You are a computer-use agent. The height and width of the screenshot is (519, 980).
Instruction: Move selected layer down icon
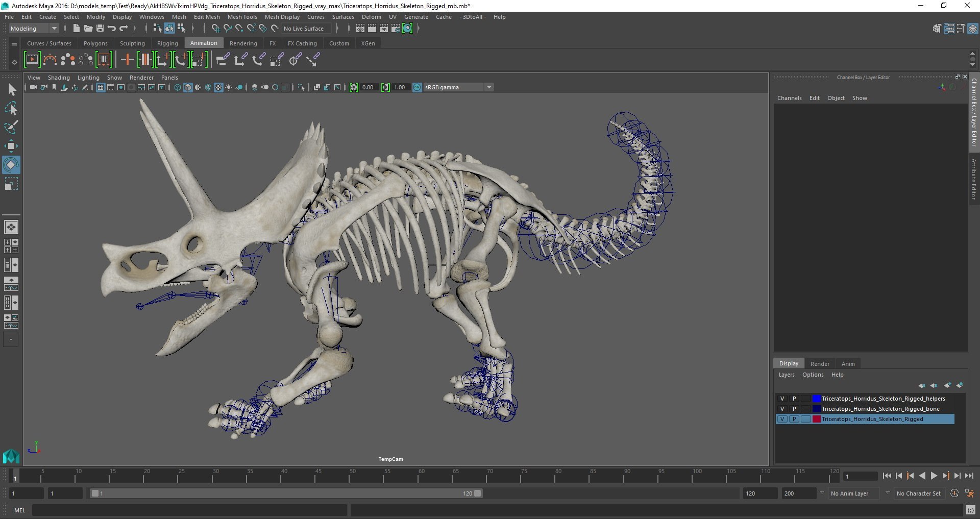[x=934, y=385]
